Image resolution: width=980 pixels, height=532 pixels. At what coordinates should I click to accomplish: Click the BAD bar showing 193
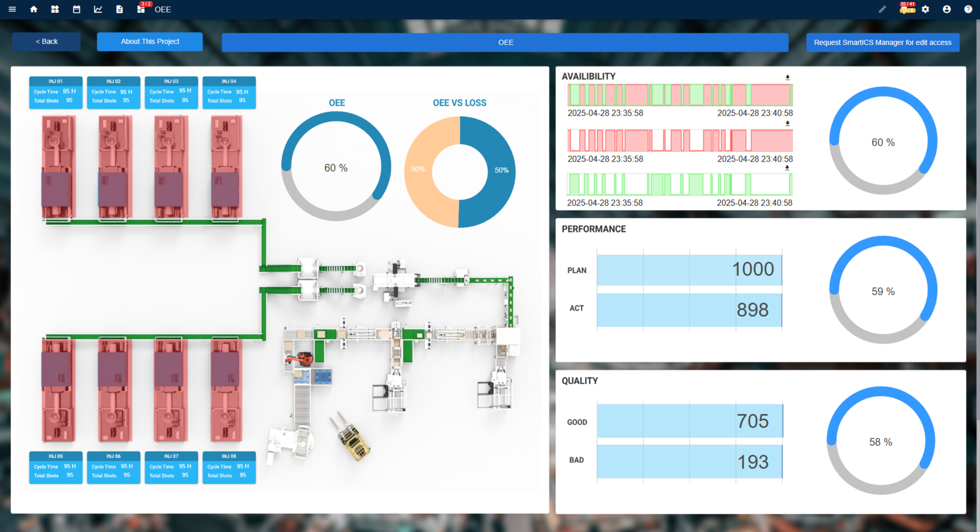[x=689, y=461]
